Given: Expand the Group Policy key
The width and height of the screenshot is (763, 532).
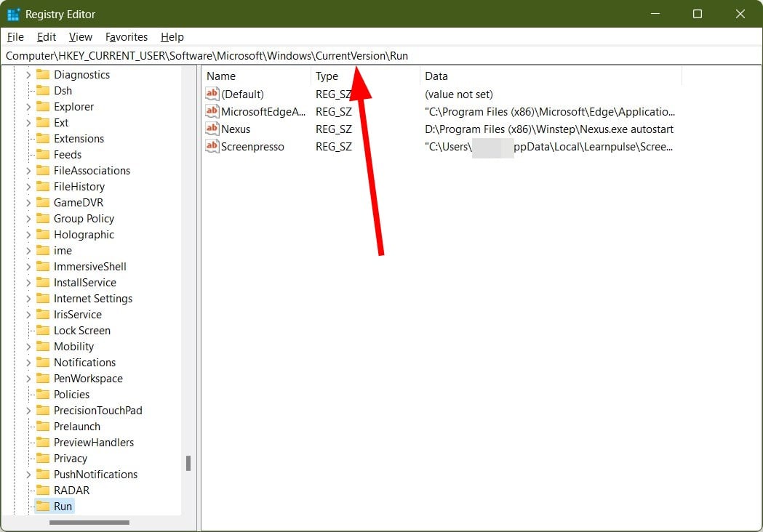Looking at the screenshot, I should (28, 219).
